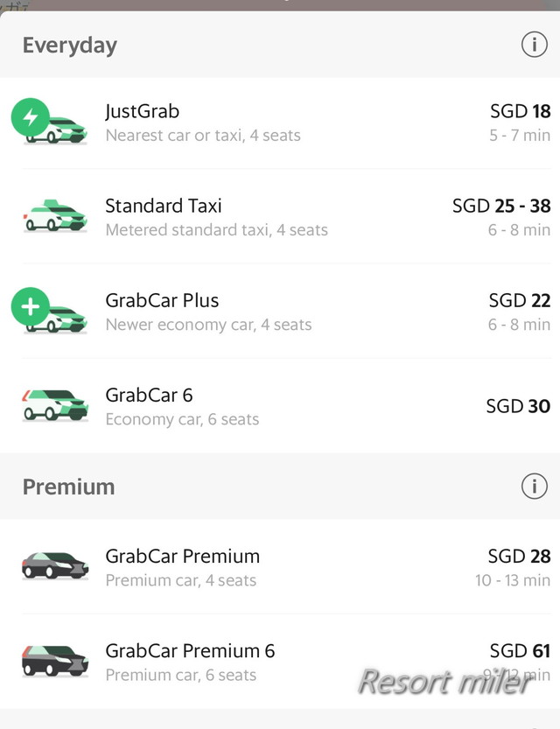Tap the GrabCar Premium black car icon

pyautogui.click(x=54, y=566)
